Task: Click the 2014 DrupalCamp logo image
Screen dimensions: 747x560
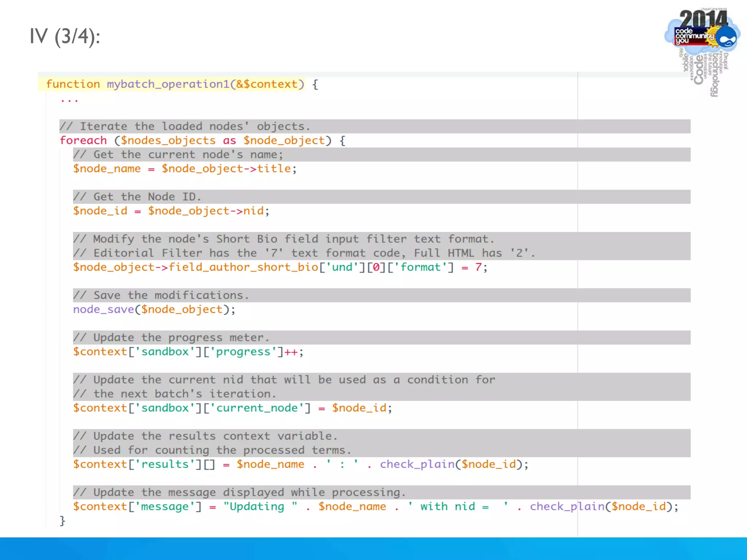Action: point(702,52)
